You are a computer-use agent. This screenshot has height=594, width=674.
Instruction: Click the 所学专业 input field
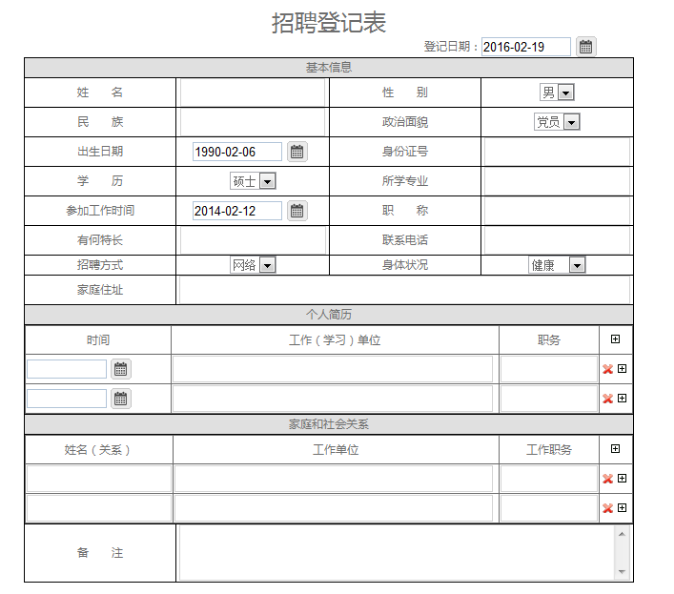pyautogui.click(x=557, y=181)
